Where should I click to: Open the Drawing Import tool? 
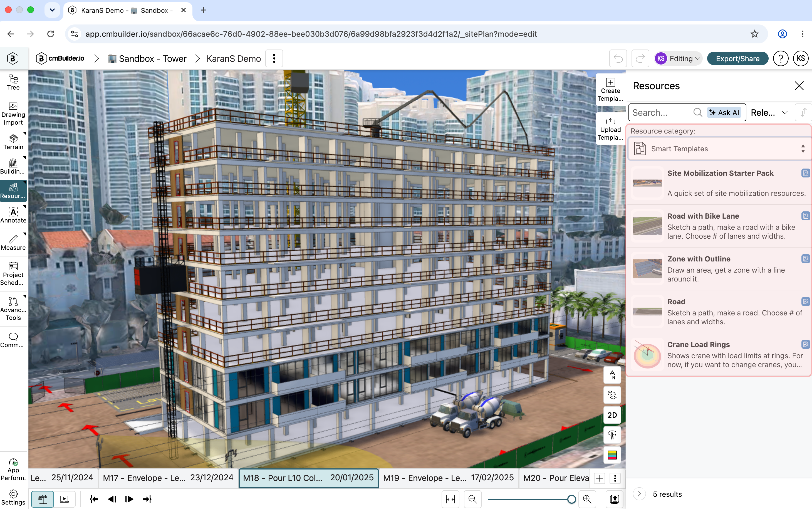(x=13, y=114)
